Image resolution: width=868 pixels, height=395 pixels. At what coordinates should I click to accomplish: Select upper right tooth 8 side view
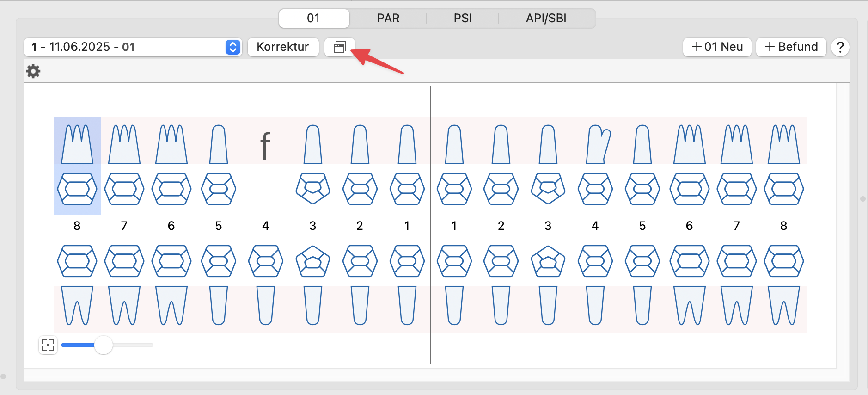pos(77,144)
